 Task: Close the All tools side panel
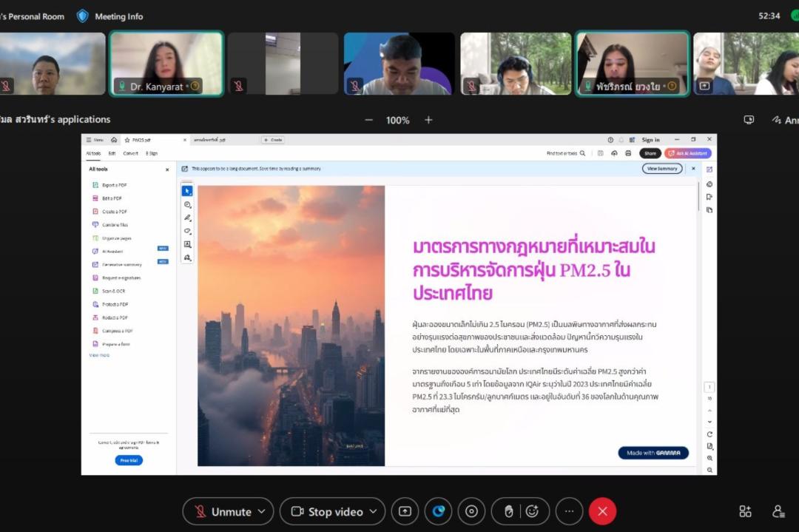tap(167, 169)
